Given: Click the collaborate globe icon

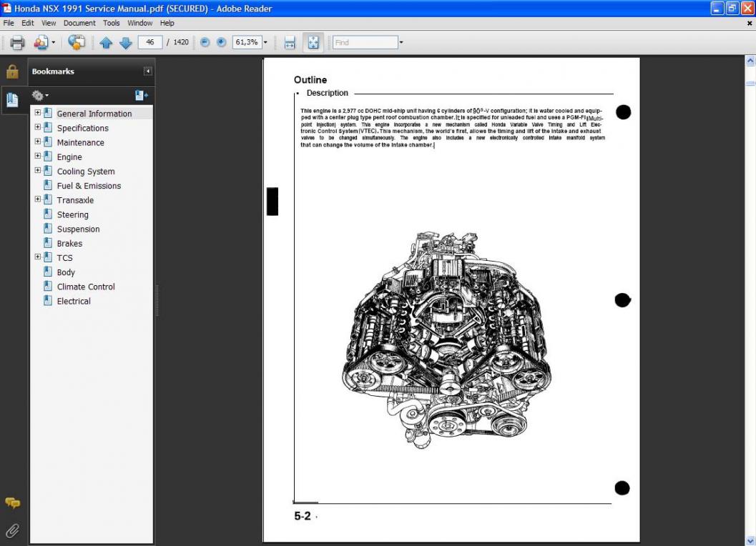Looking at the screenshot, I should coord(77,42).
